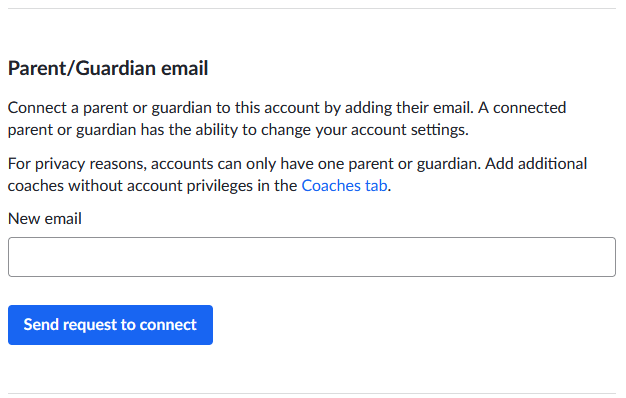The image size is (626, 398).
Task: Click the paragraph starting with Connect a parent
Action: 287,119
